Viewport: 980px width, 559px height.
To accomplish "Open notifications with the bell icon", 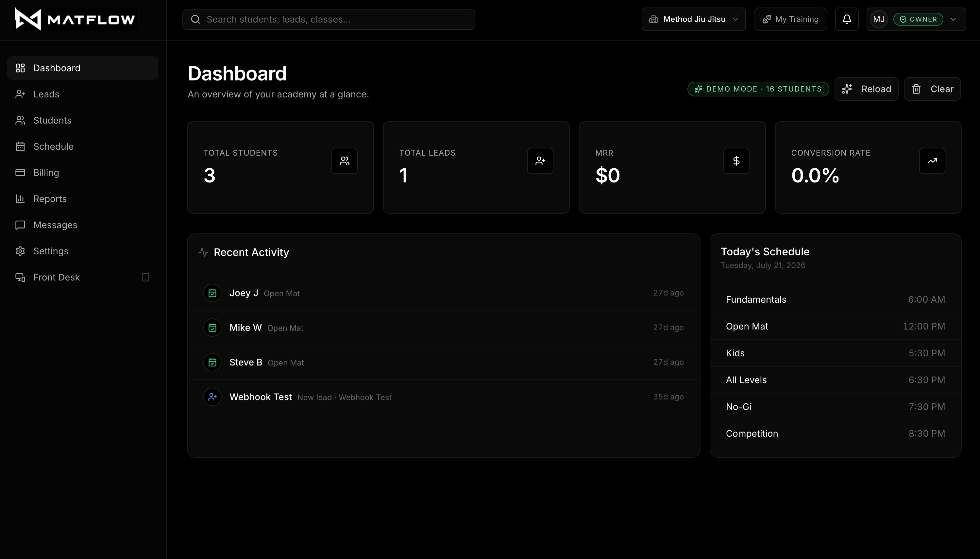I will tap(846, 19).
